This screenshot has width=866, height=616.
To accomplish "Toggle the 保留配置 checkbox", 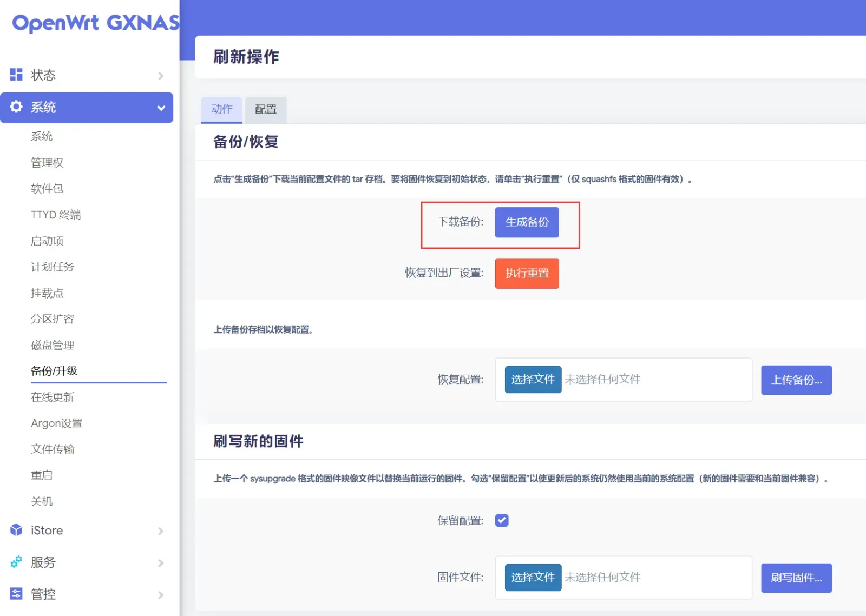I will pos(502,520).
